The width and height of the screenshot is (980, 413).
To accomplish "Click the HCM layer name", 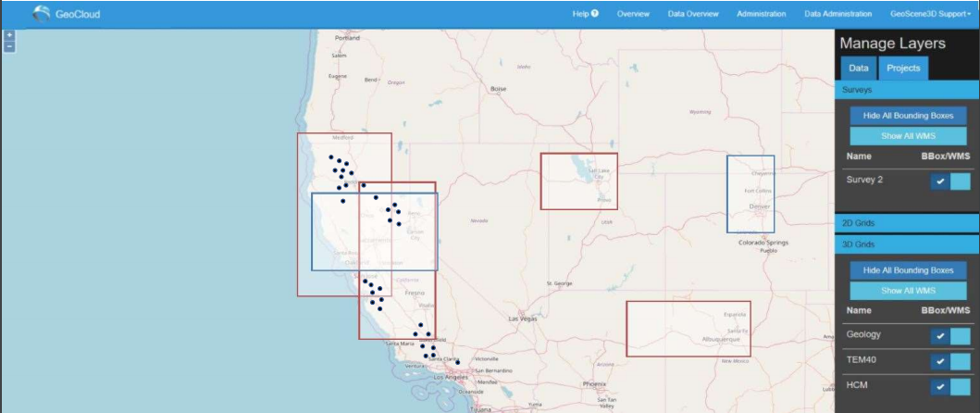I will 856,385.
